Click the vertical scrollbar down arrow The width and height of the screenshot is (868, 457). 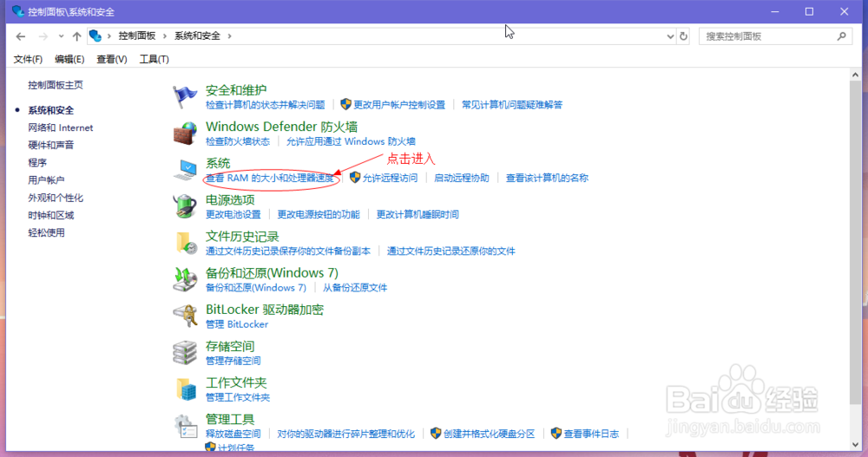coord(855,444)
